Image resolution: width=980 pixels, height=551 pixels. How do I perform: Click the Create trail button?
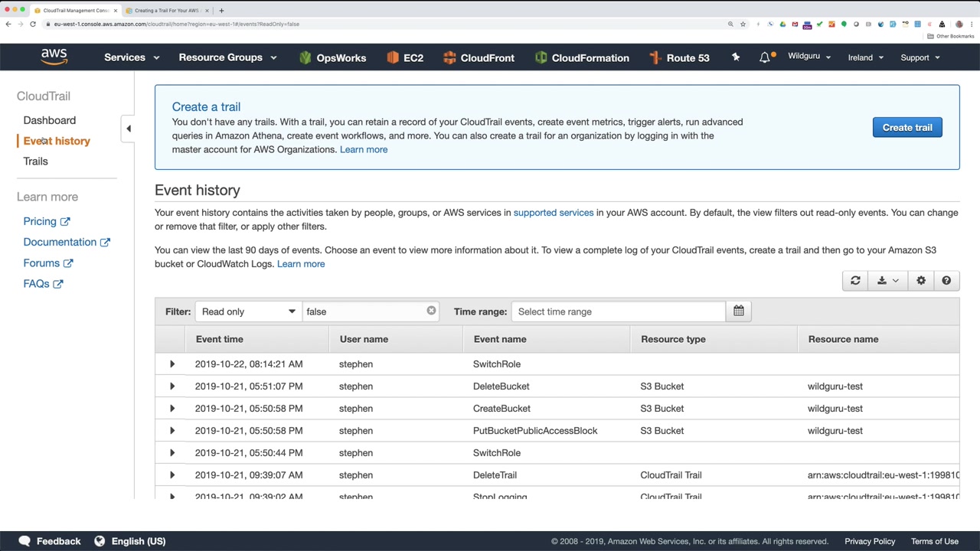point(907,128)
